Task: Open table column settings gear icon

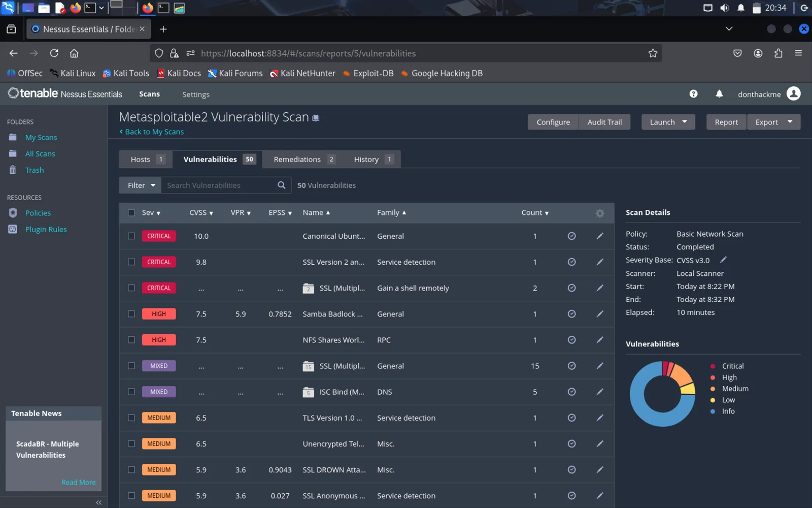Action: click(600, 213)
